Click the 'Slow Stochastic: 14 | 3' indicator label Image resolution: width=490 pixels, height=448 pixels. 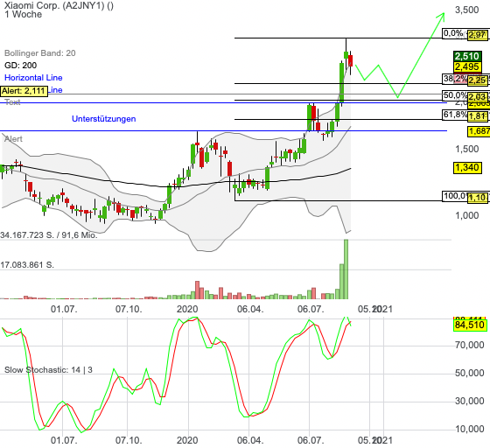pos(48,370)
